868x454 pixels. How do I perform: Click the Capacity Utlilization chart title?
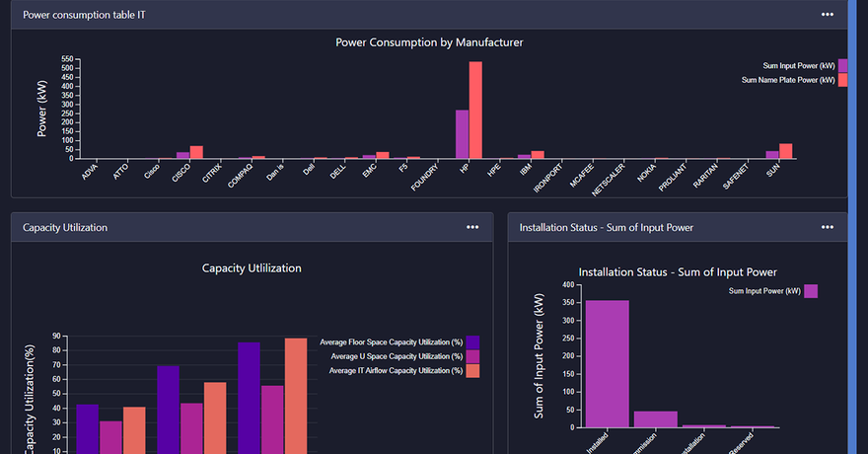(252, 268)
